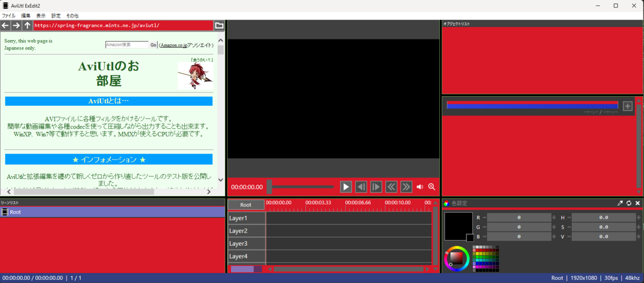
Task: Decrease the B value with minus
Action: [x=485, y=237]
